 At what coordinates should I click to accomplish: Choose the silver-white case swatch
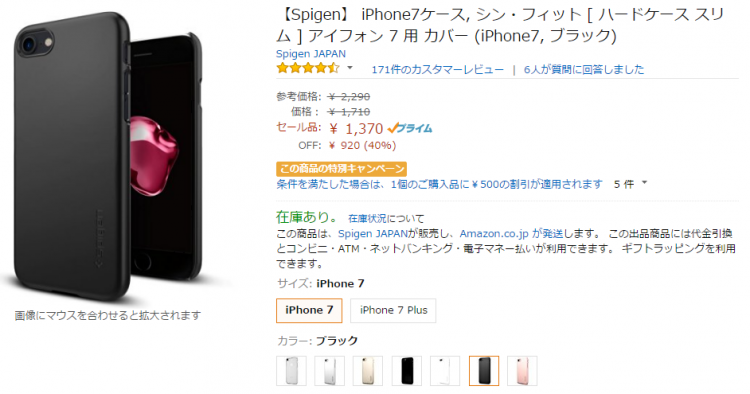(x=330, y=371)
